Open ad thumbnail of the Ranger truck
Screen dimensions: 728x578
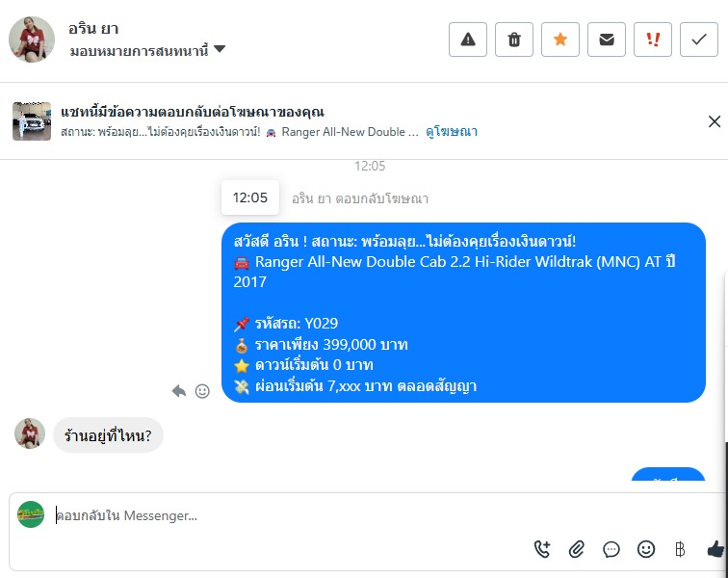pyautogui.click(x=32, y=120)
